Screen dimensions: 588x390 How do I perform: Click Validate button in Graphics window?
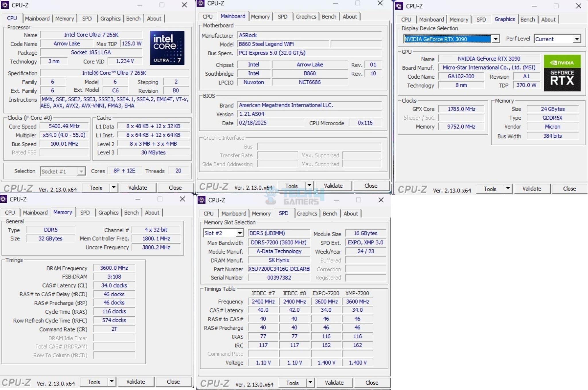tap(532, 188)
